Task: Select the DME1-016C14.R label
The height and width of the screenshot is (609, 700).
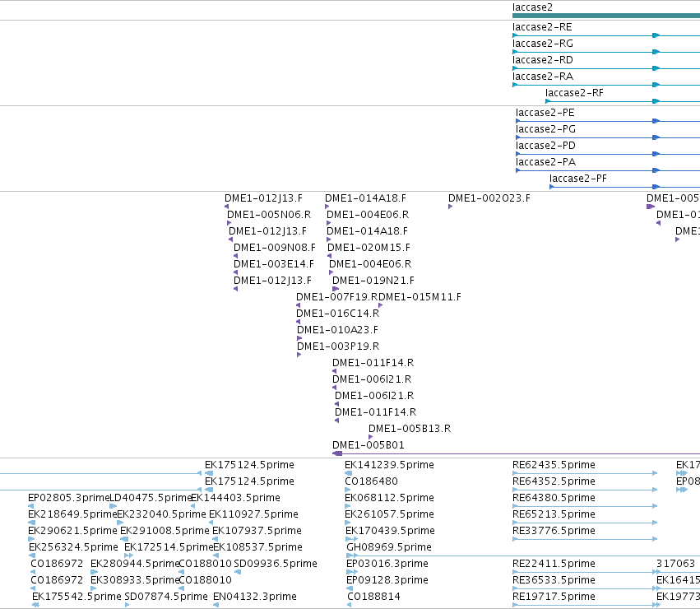Action: click(x=337, y=314)
